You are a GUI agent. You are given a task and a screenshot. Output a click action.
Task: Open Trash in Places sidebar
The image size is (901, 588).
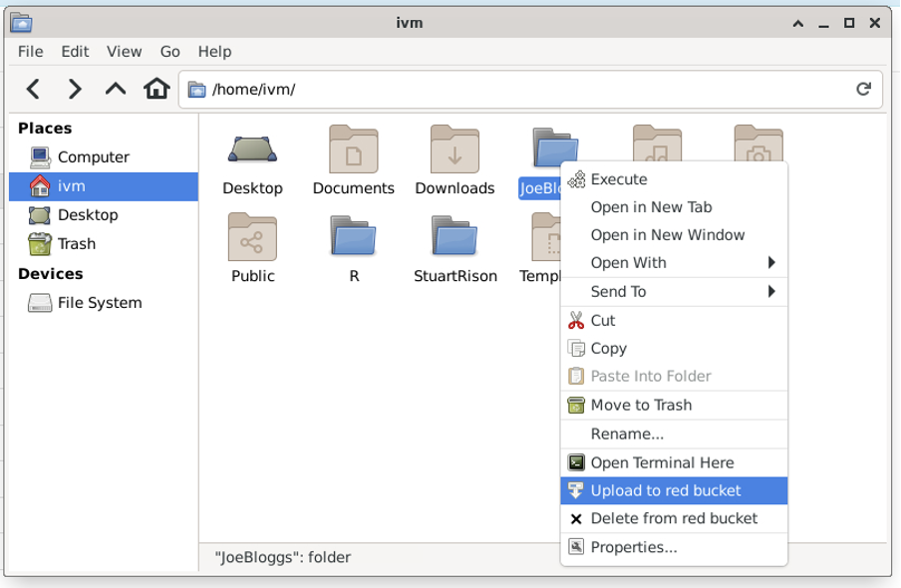pos(76,244)
